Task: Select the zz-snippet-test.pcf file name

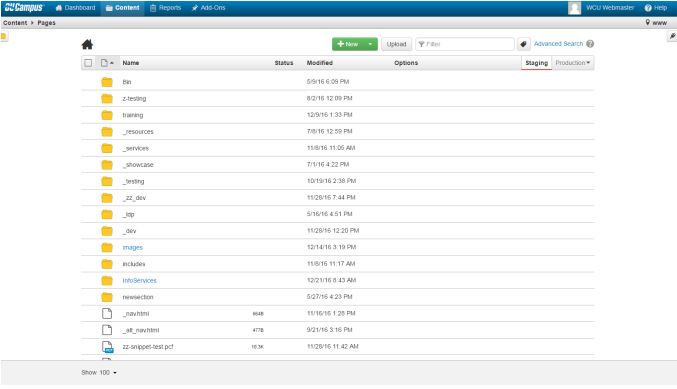Action: tap(148, 347)
